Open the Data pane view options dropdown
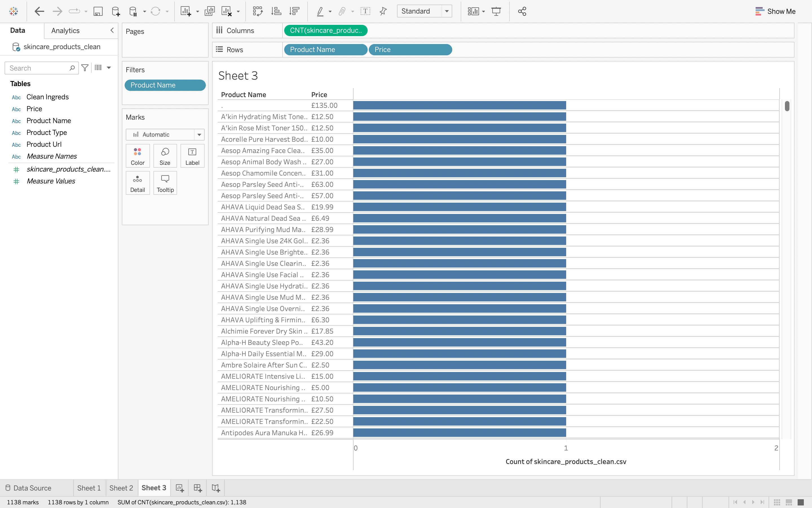812x508 pixels. tap(109, 67)
